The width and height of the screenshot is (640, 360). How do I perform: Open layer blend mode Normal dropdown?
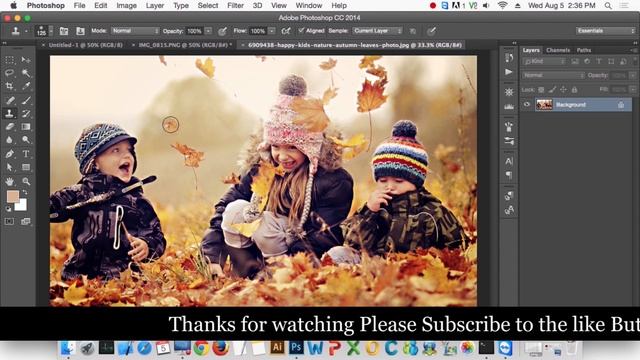coord(553,76)
